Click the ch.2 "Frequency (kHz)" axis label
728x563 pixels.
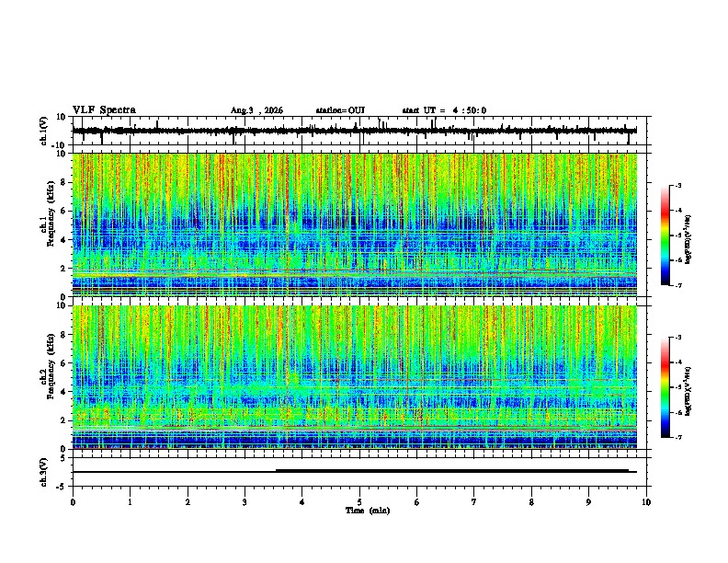[51, 366]
